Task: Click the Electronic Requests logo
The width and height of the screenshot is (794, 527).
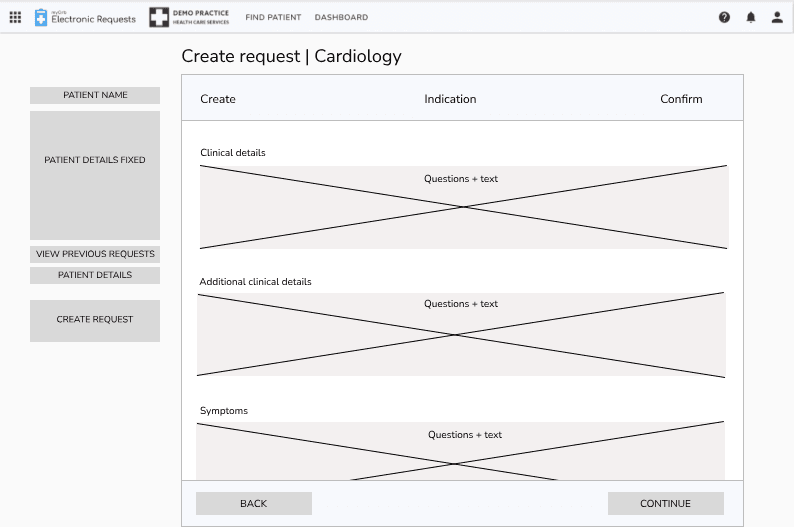Action: 85,17
